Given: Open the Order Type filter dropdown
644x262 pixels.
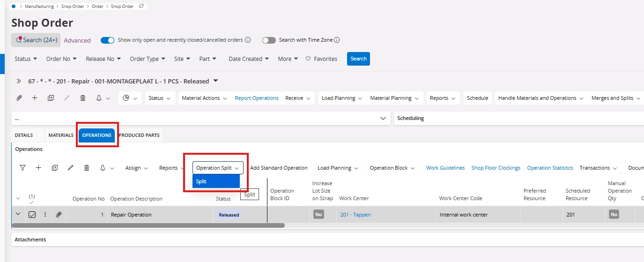Looking at the screenshot, I should coord(148,59).
